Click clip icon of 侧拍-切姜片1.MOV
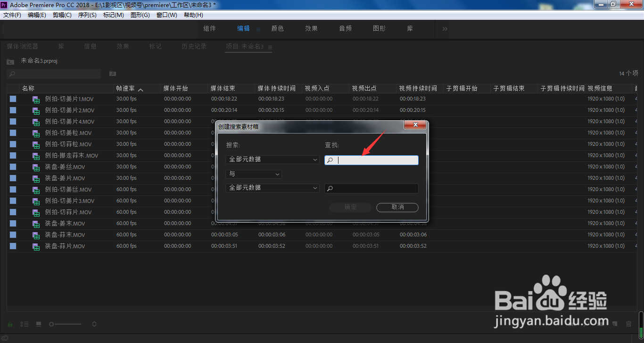This screenshot has width=644, height=343. point(36,99)
